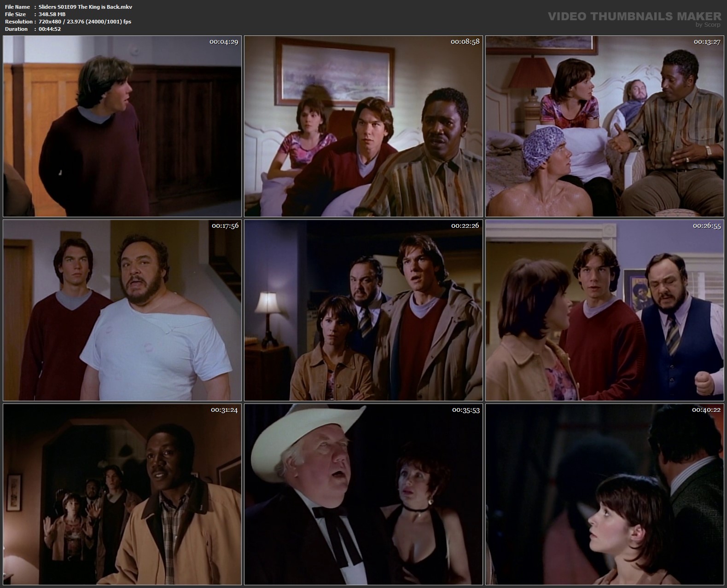Open the thumbnail at 00:13:27
Screen dimensions: 727x588
click(x=605, y=127)
